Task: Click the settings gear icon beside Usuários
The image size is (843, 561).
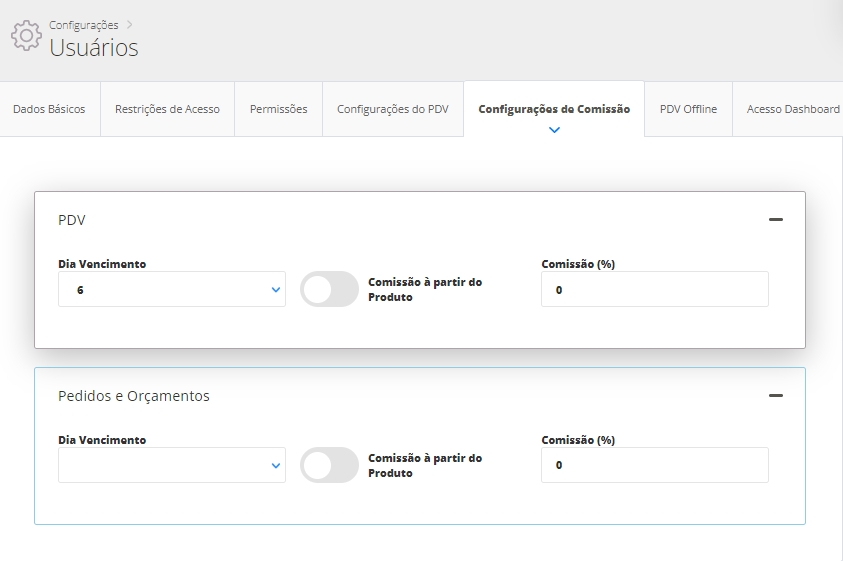Action: (26, 35)
